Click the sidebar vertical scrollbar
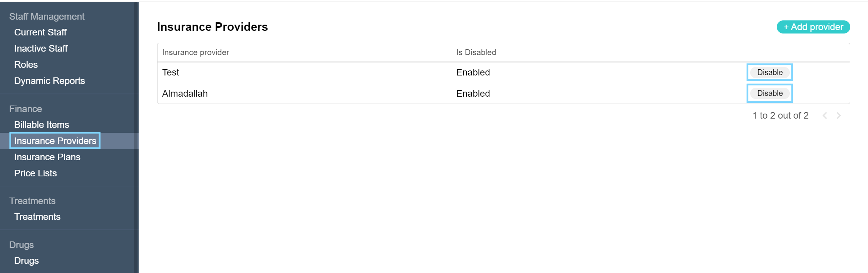The image size is (868, 273). [136, 135]
